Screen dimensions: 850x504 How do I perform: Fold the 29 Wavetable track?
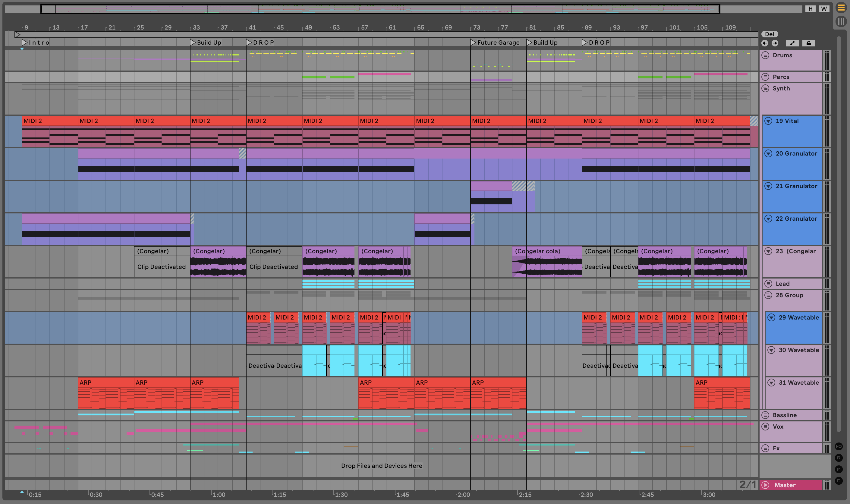pos(772,317)
